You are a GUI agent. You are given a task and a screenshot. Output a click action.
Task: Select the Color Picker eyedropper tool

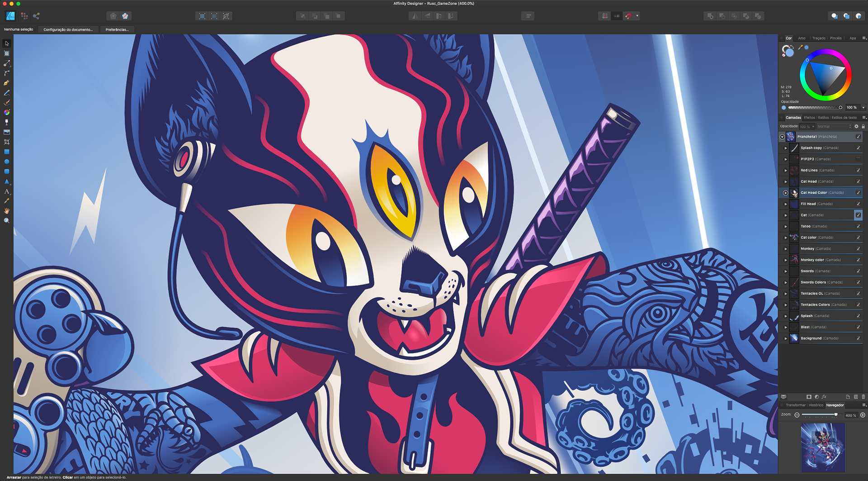point(7,201)
